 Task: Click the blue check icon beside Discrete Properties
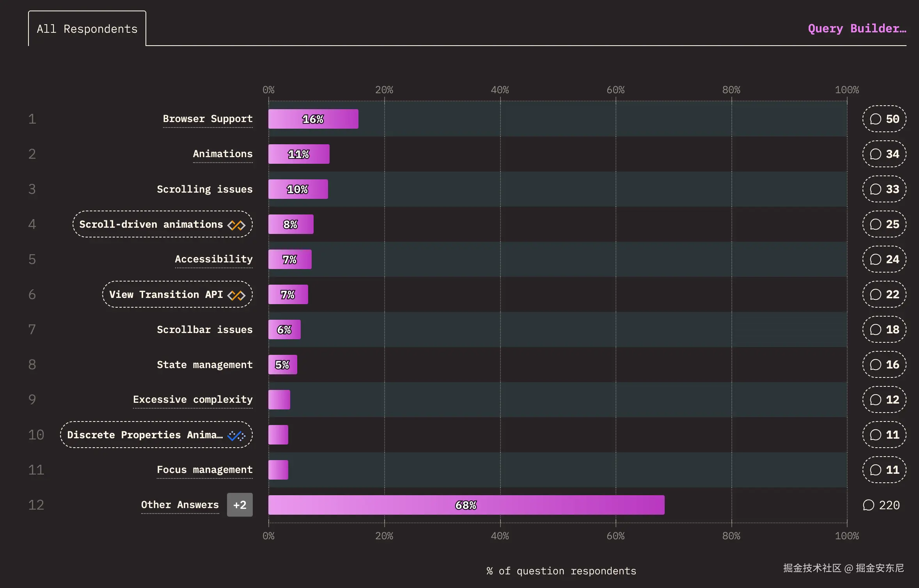point(236,436)
